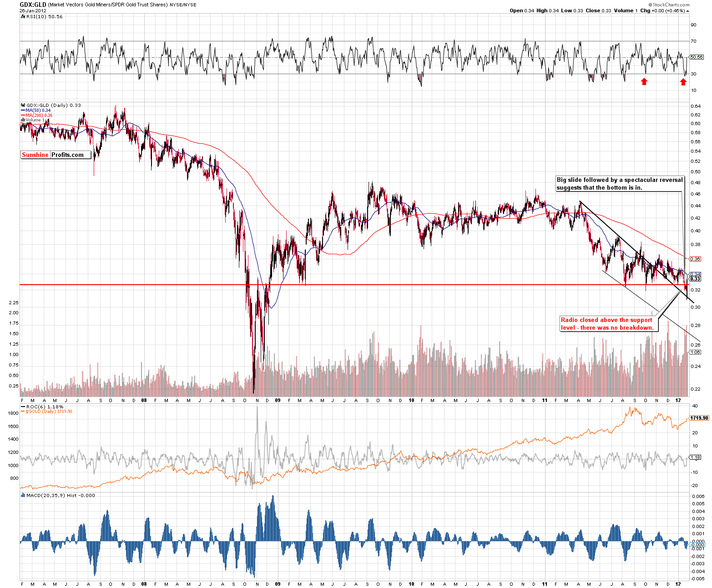Click the 'Market Vectors Gold Miners/SPDR Gold Trust Shares' description

click(108, 5)
